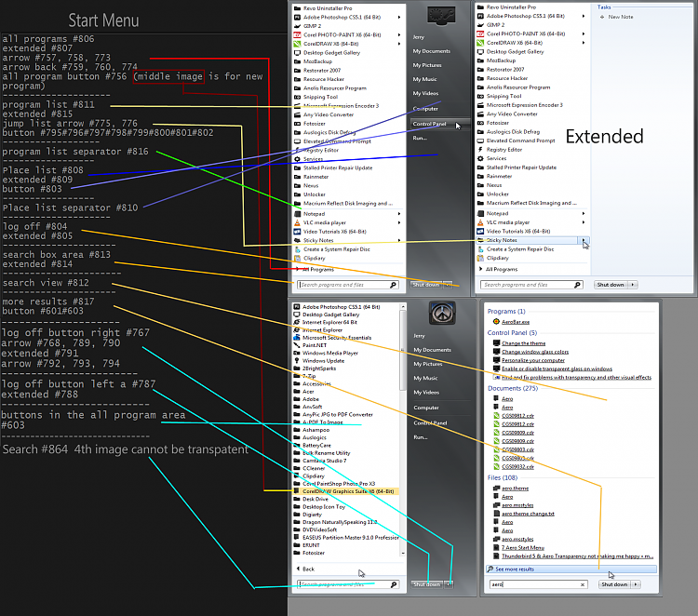
Task: Click the aero theme change.txt file icon
Action: click(x=496, y=514)
